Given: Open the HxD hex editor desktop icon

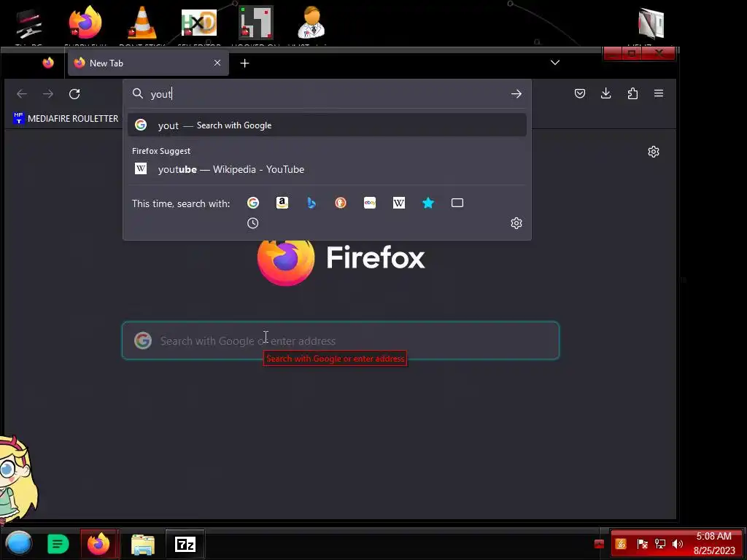Looking at the screenshot, I should (x=199, y=23).
